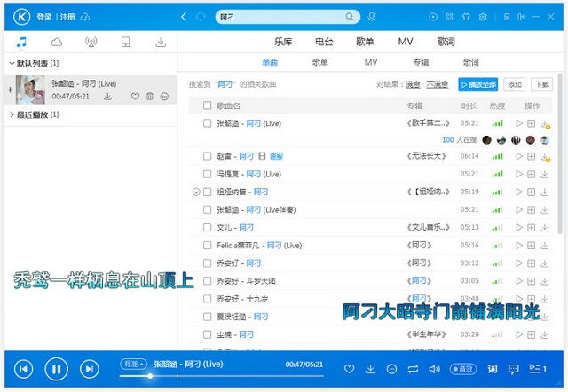This screenshot has height=392, width=568.
Task: Tick the checkbox next to 文儿 - 阿刁
Action: (207, 228)
